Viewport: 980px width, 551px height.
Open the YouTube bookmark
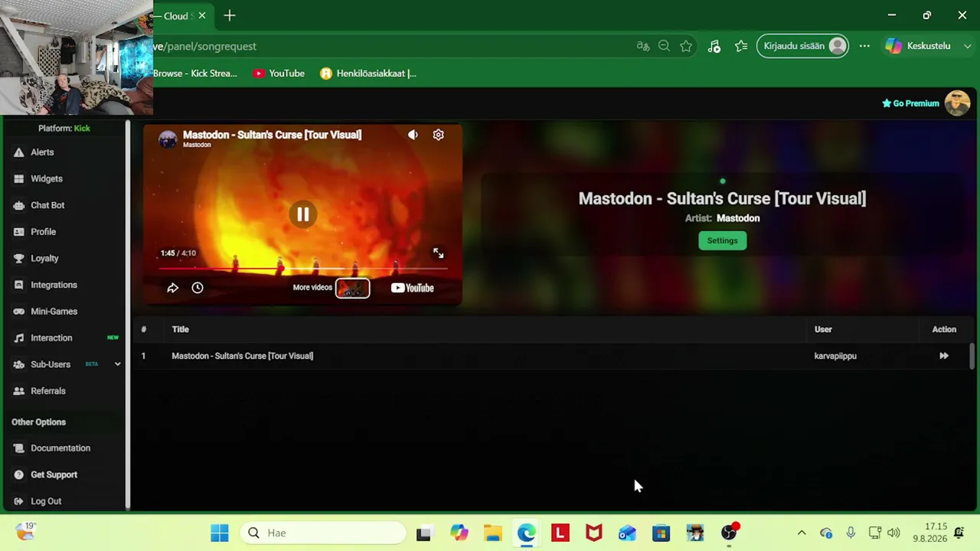(x=279, y=73)
